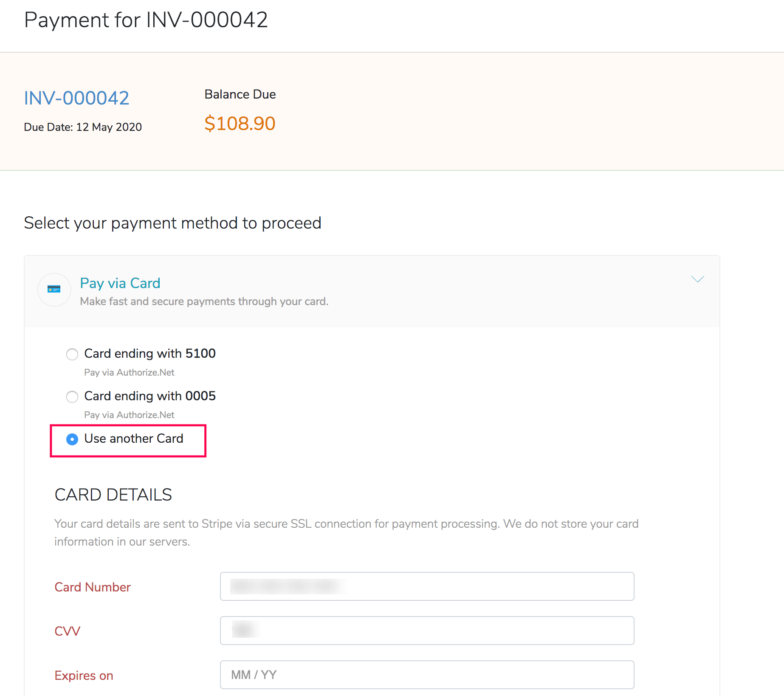Select the Use another Card radio button
Screen dimensions: 784x696
coord(72,439)
